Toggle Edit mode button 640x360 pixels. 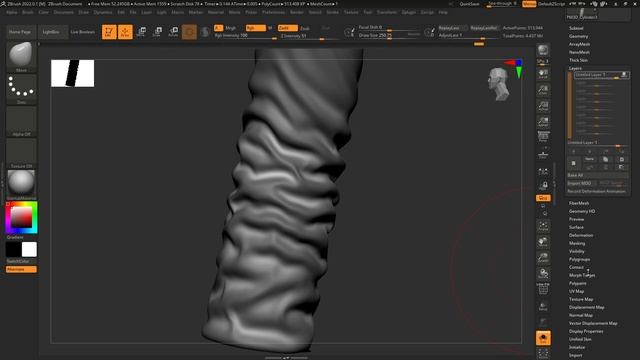pyautogui.click(x=109, y=32)
